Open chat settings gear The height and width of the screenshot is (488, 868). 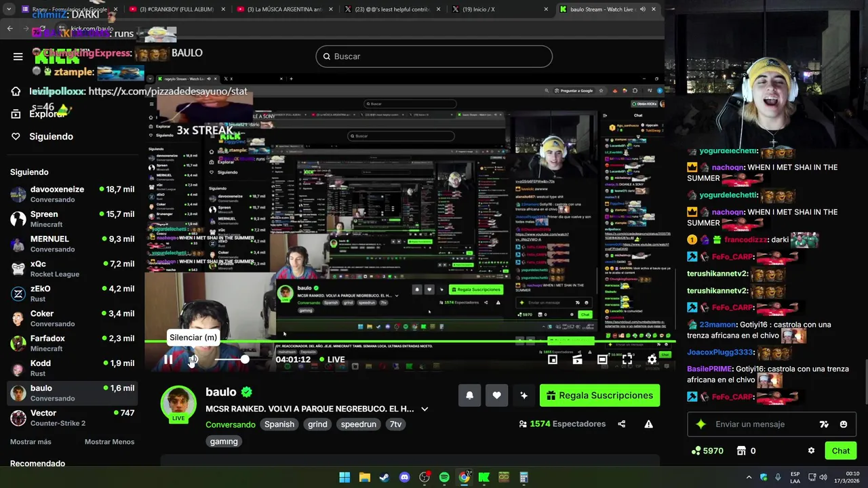pos(811,451)
